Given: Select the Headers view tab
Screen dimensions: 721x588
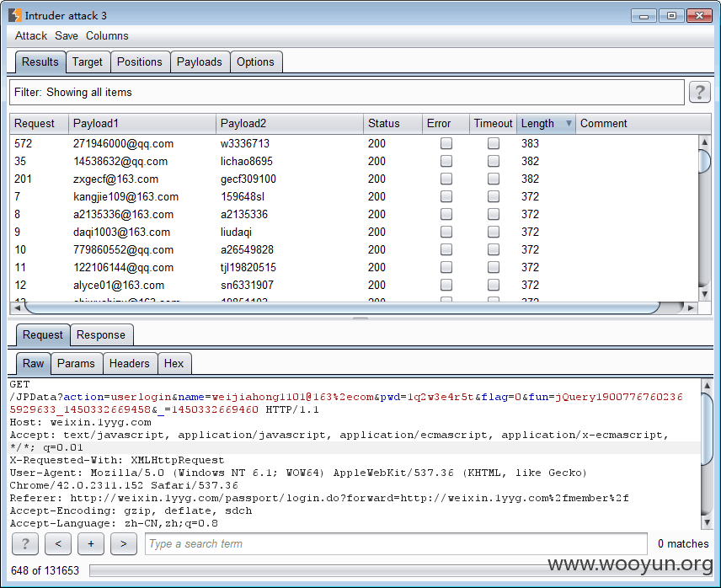Looking at the screenshot, I should coord(130,364).
